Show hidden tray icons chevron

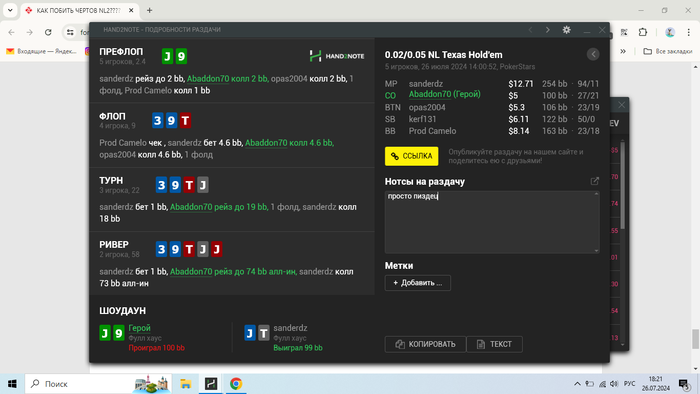click(x=577, y=384)
